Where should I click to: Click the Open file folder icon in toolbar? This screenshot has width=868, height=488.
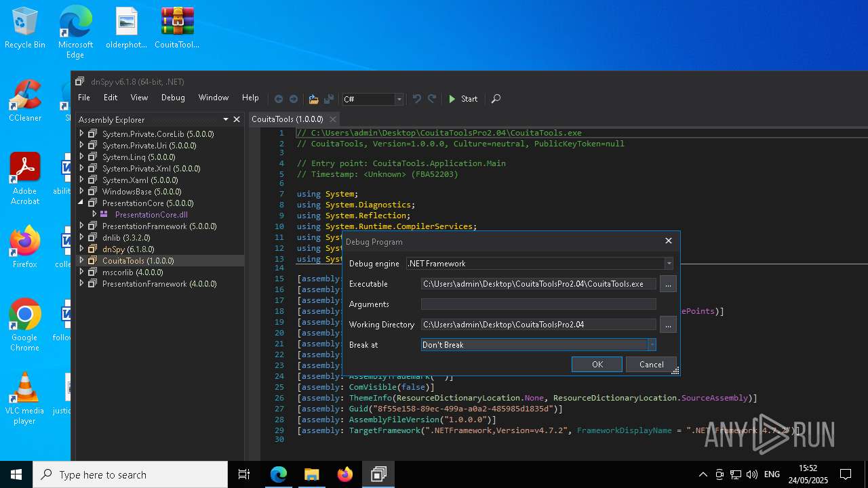313,99
